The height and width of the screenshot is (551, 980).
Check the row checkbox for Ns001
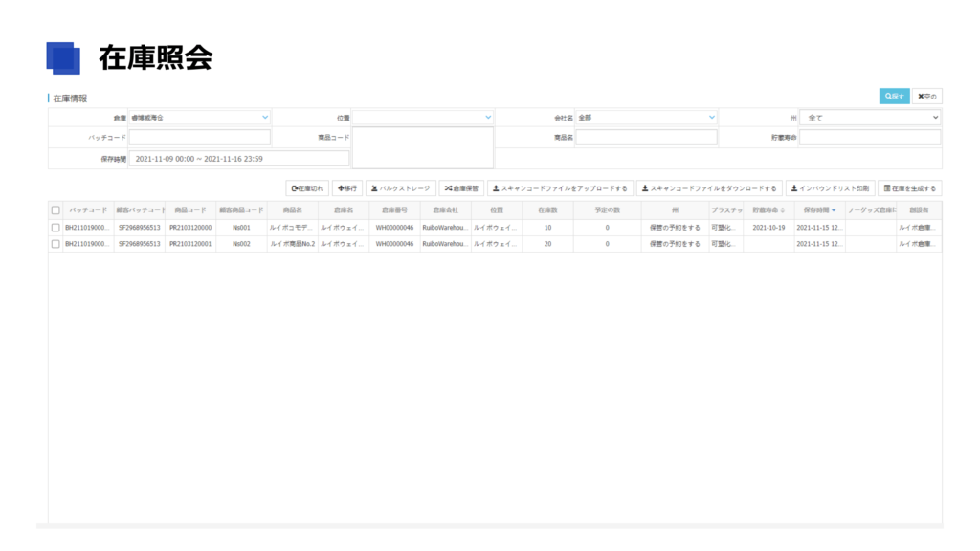pos(56,228)
